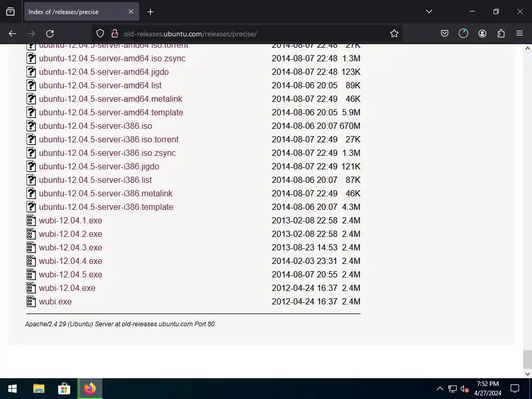The width and height of the screenshot is (532, 399).
Task: Open ubuntu-12.04.5-server-i386.list link
Action: click(95, 180)
